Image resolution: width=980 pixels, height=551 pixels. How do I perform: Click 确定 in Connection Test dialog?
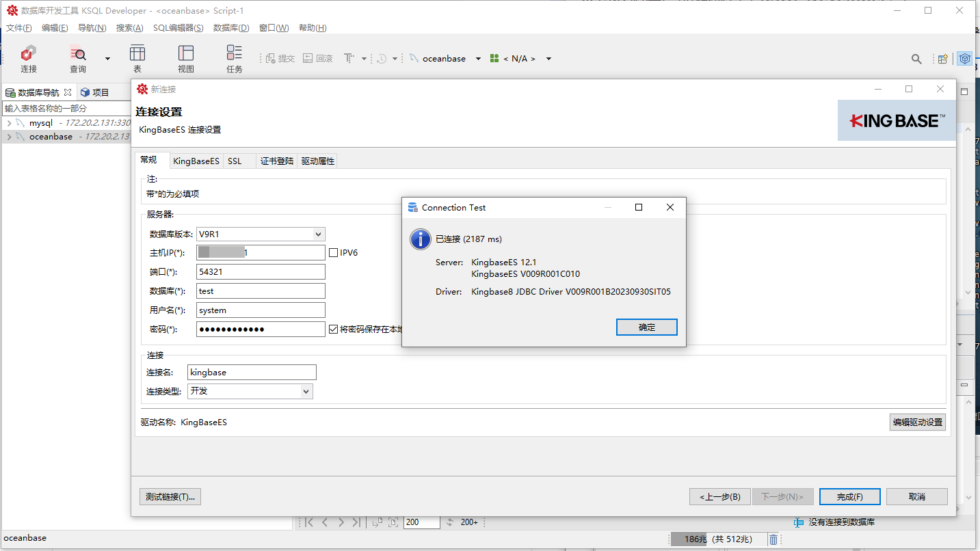pyautogui.click(x=646, y=327)
